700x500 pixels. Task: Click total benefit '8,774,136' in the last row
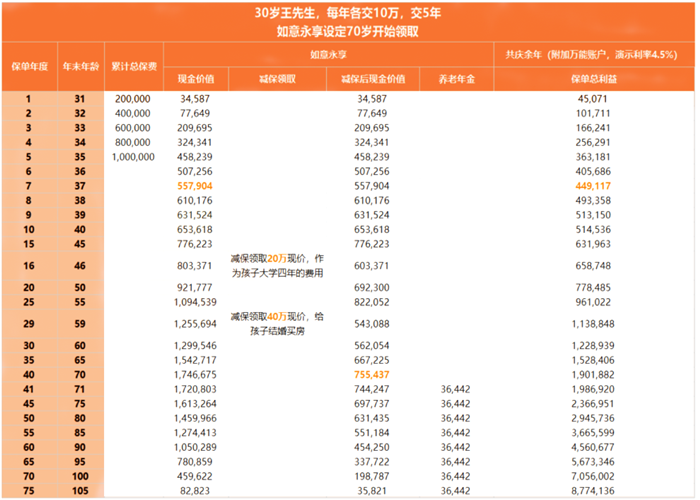[593, 491]
